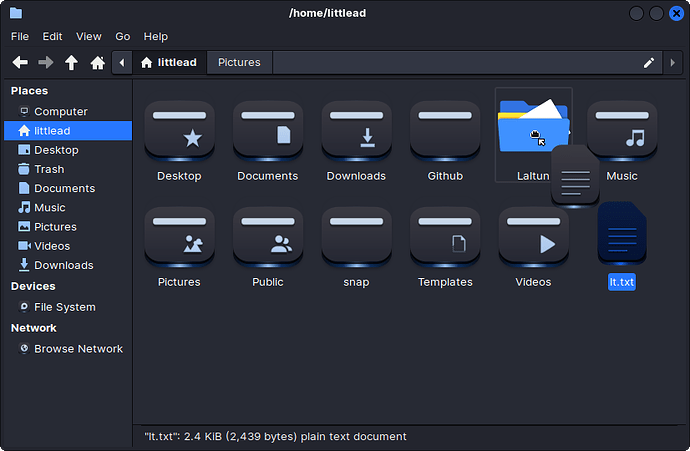This screenshot has height=451, width=690.
Task: Select the Downloads folder icon
Action: pos(356,131)
